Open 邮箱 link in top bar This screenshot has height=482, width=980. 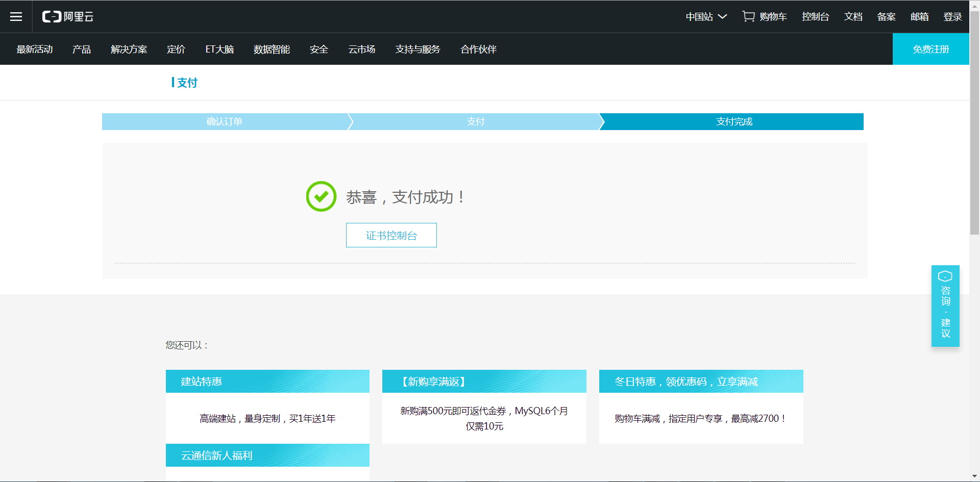[920, 17]
